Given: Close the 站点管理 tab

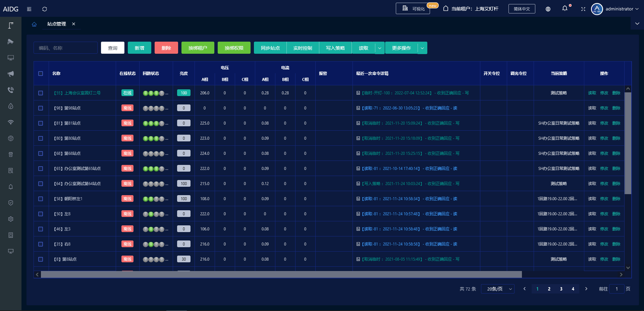Looking at the screenshot, I should click(73, 24).
